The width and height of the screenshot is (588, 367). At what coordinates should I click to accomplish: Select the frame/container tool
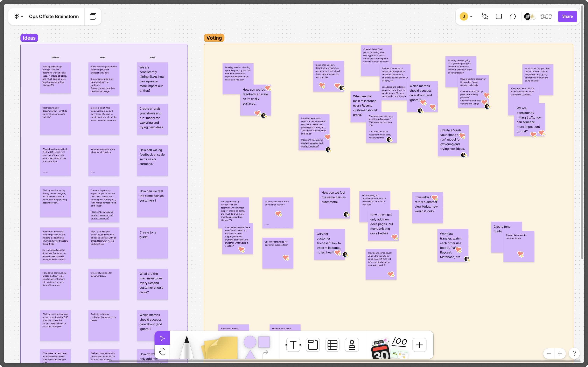(312, 345)
